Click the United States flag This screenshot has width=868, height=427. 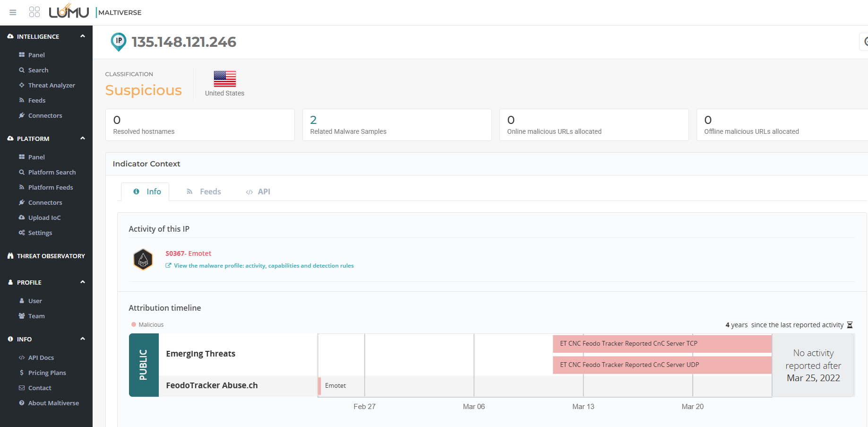tap(225, 78)
